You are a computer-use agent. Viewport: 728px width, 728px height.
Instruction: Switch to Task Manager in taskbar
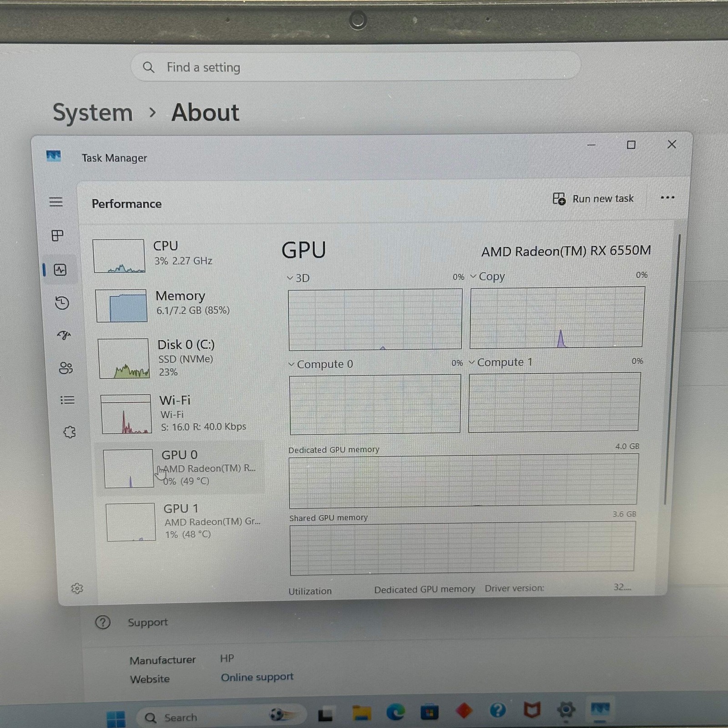pyautogui.click(x=600, y=709)
